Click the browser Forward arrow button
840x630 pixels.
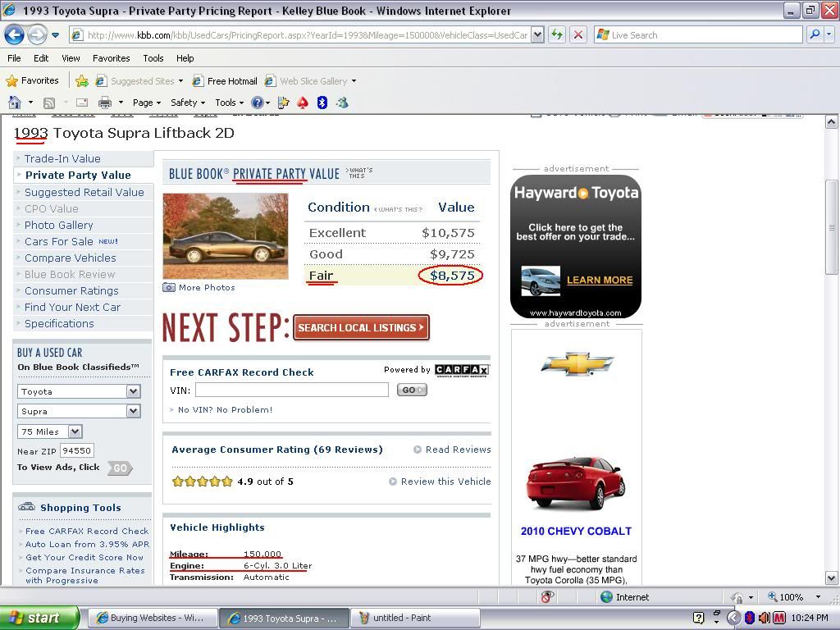click(x=37, y=35)
